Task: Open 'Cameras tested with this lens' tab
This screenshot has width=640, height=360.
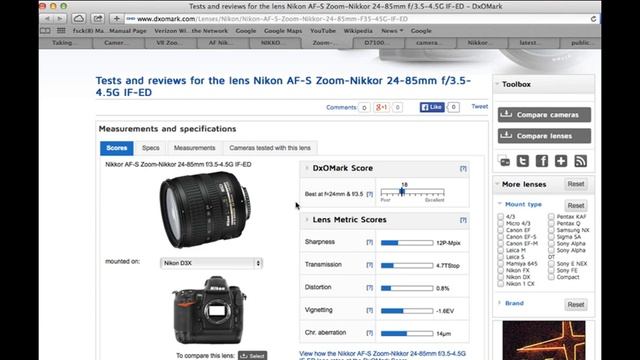Action: pyautogui.click(x=270, y=148)
